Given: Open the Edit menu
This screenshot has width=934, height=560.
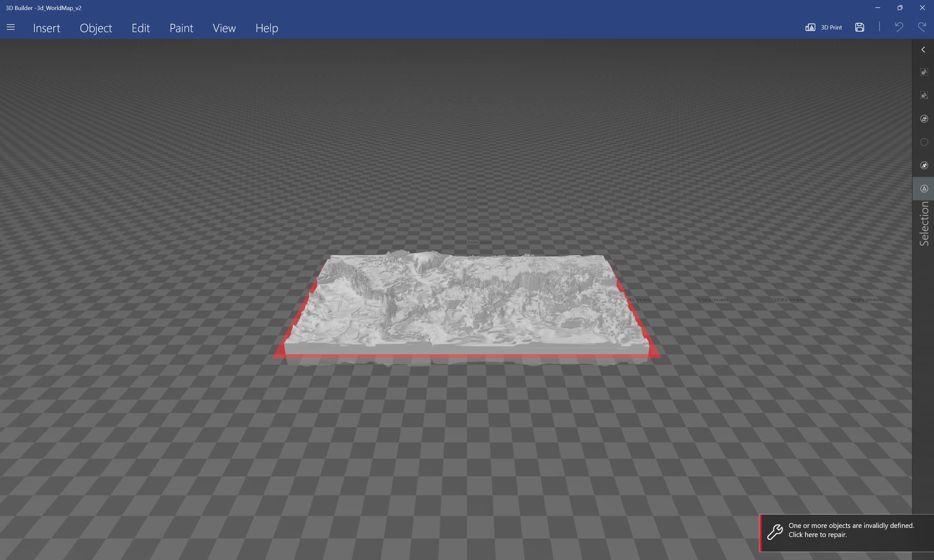Looking at the screenshot, I should tap(141, 28).
